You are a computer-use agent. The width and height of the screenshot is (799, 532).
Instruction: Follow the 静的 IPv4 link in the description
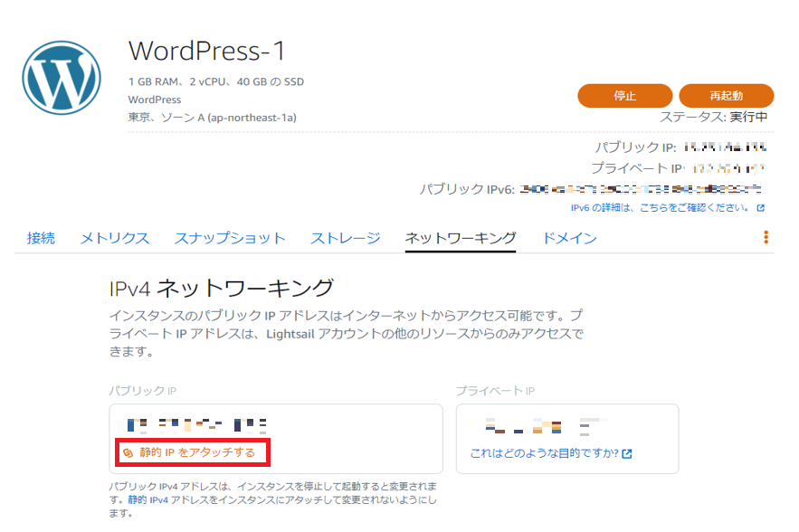(147, 500)
